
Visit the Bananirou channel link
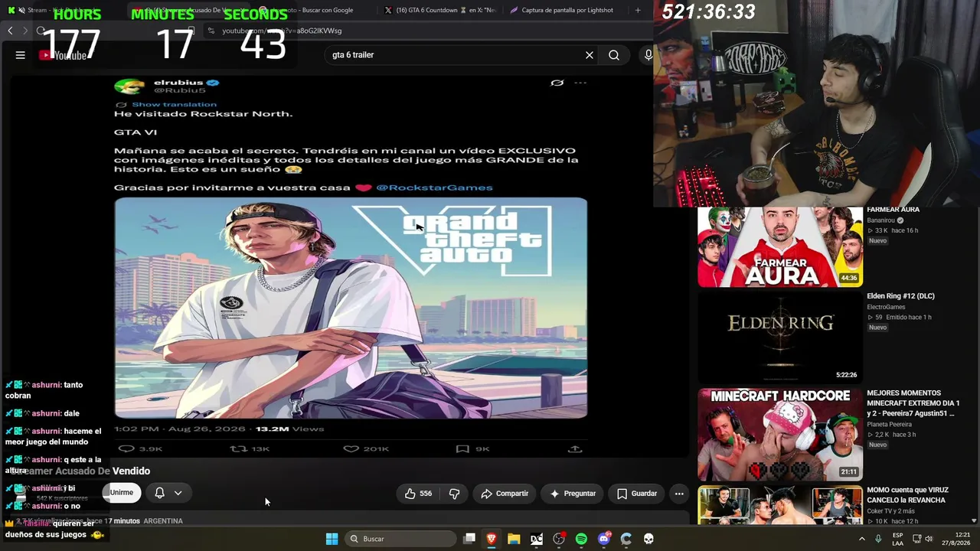coord(881,220)
